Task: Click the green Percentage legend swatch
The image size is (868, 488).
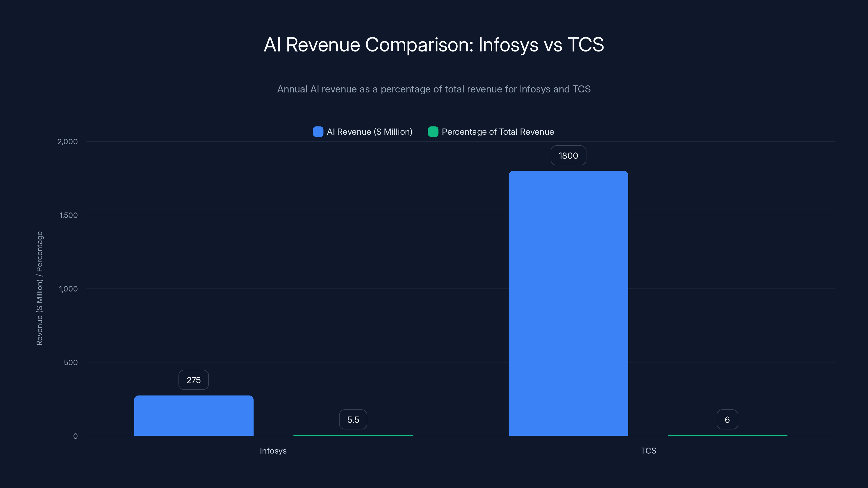Action: [432, 132]
